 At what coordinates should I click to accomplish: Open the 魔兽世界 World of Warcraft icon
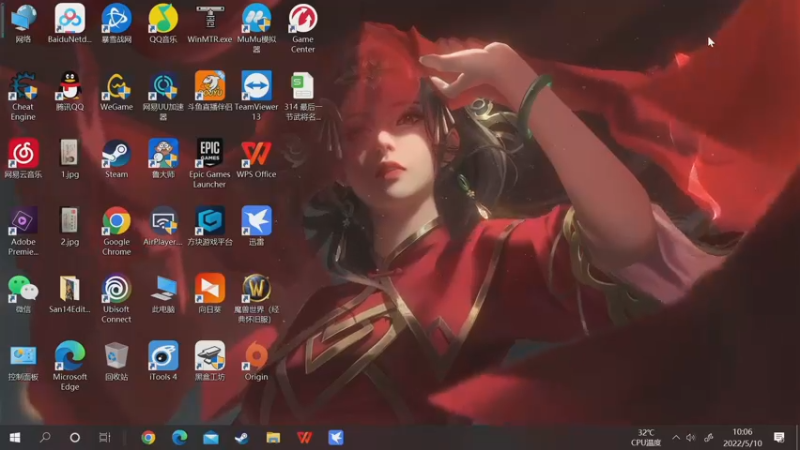[x=256, y=298]
